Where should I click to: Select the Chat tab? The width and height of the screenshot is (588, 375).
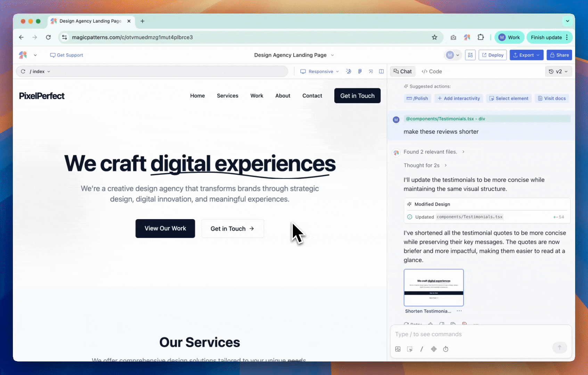402,72
